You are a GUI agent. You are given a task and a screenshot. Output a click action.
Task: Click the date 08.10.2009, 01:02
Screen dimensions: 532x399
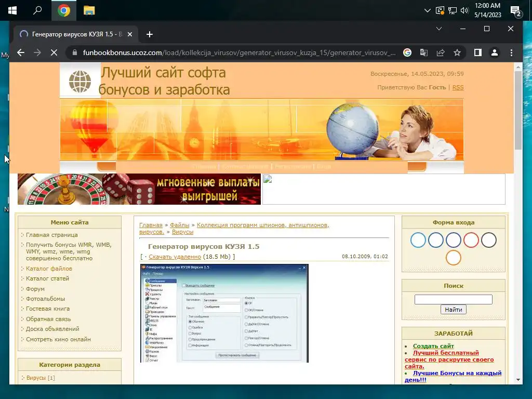pos(365,257)
